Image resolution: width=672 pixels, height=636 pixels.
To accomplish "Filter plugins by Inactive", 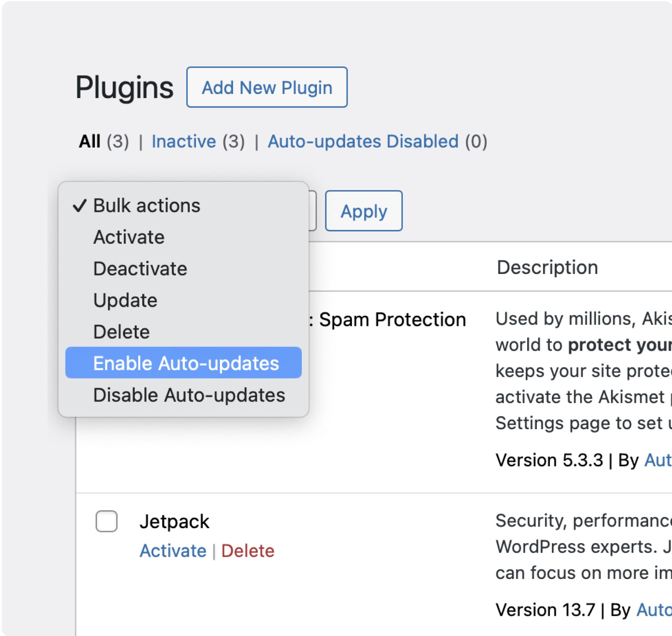I will pyautogui.click(x=183, y=141).
